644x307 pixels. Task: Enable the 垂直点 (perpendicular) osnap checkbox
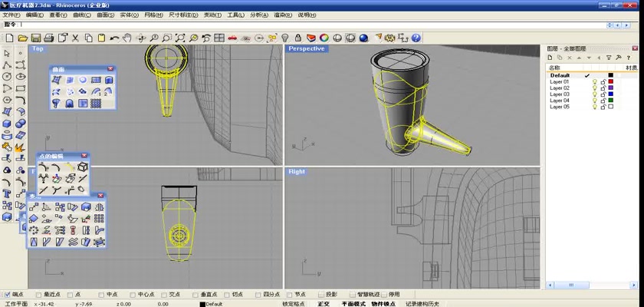[x=194, y=294]
